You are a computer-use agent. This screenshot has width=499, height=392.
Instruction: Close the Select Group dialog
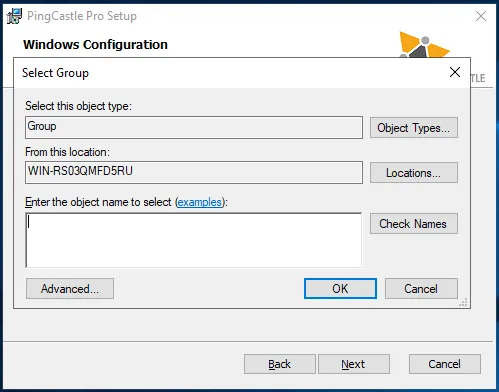point(455,72)
